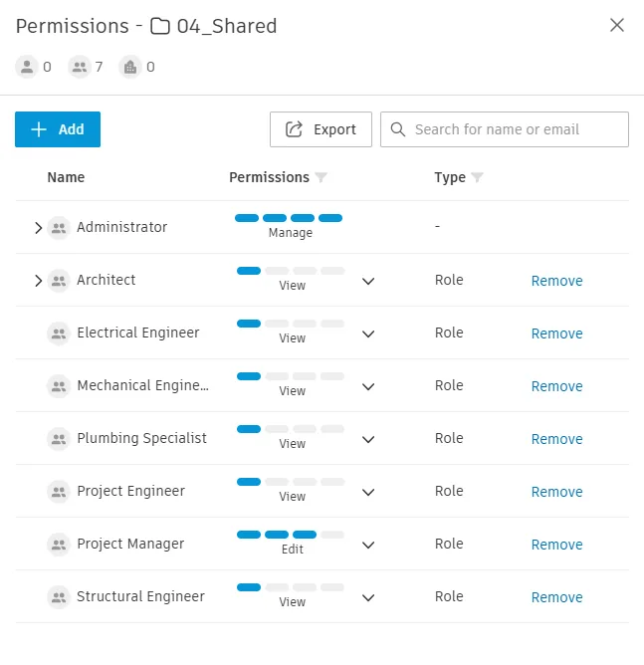Select the Plumbing Specialist name text
This screenshot has height=665, width=644.
(x=141, y=438)
